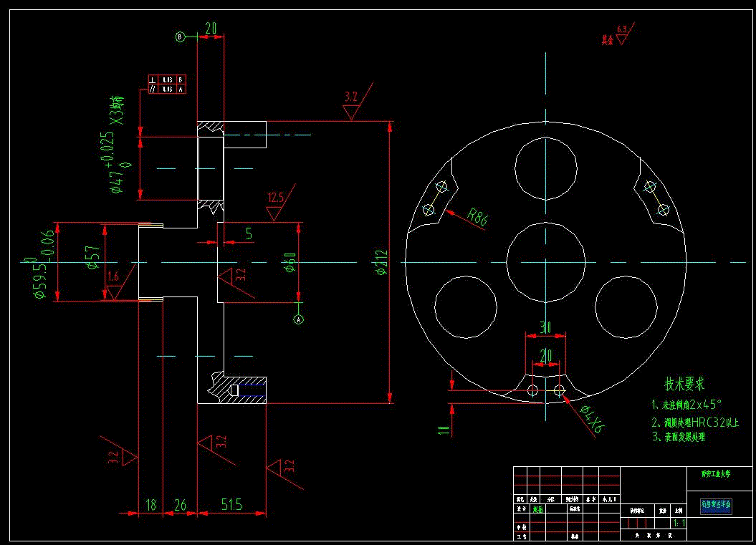Select the 26 dimension at the bottom
The image size is (756, 545).
tap(180, 504)
